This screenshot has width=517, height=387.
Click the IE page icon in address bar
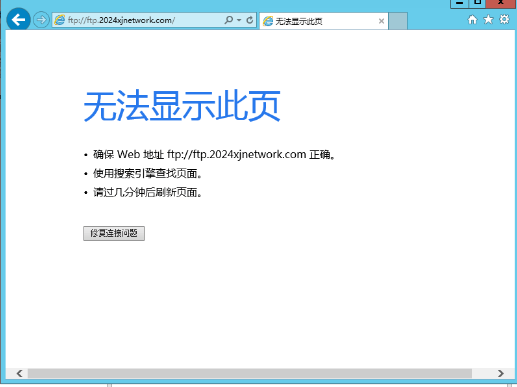(60, 20)
